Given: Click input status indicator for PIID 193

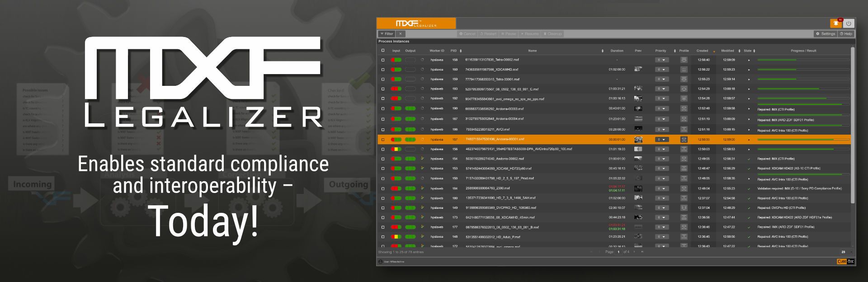Looking at the screenshot, I should click(x=396, y=89).
